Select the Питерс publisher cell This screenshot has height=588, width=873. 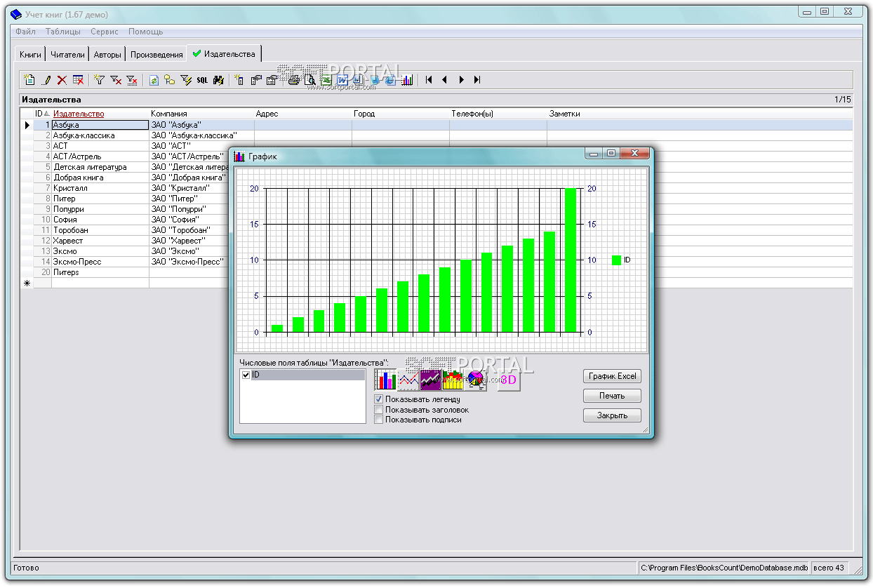click(x=100, y=272)
